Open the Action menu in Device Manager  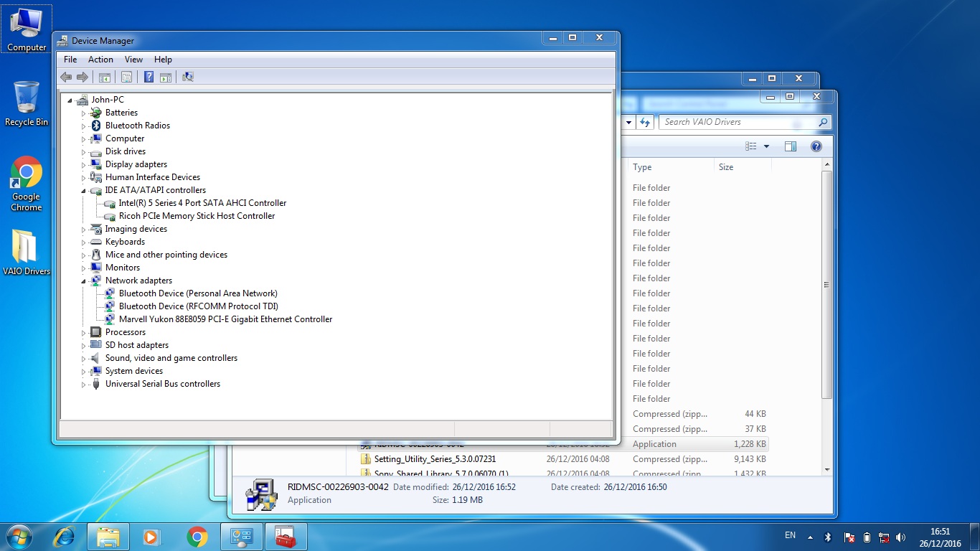100,60
